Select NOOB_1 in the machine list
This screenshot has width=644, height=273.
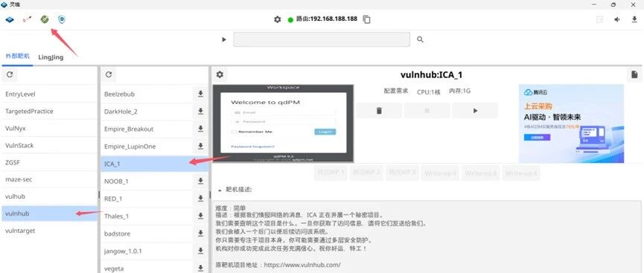coord(146,181)
